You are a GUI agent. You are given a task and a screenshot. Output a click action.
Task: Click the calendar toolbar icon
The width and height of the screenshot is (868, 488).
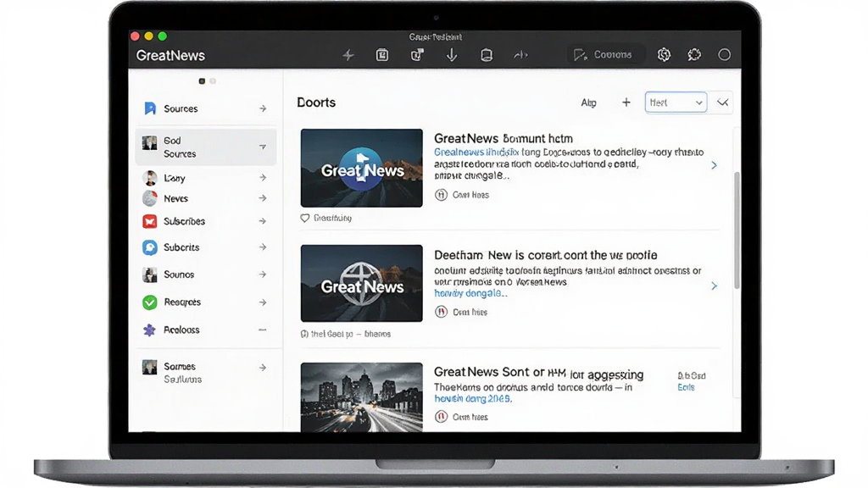[382, 55]
